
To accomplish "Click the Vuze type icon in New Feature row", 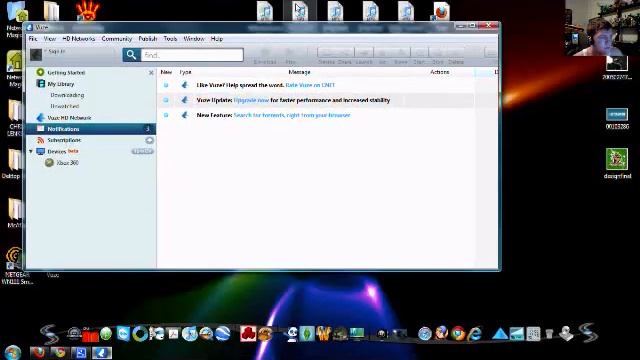I will coord(185,115).
